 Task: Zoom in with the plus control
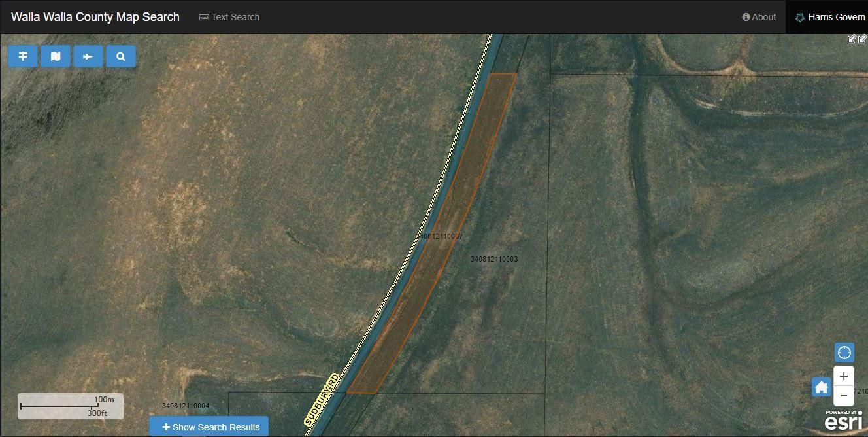tap(844, 376)
